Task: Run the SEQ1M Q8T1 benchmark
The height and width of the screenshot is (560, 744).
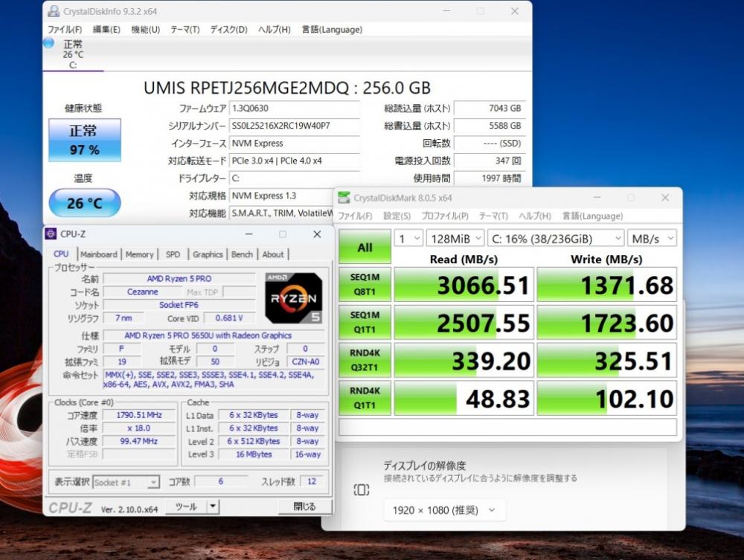Action: point(365,285)
